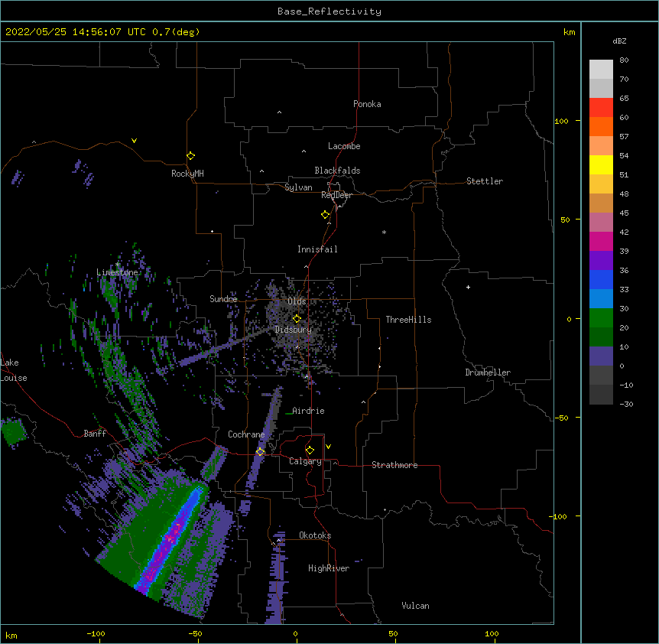Viewport: 659px width, 644px height.
Task: Click the magenta 42 dBZ legend swatch
Action: pyautogui.click(x=601, y=241)
